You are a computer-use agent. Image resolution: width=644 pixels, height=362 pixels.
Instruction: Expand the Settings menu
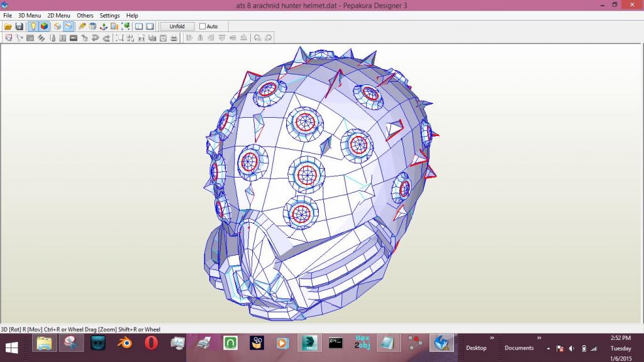click(109, 16)
